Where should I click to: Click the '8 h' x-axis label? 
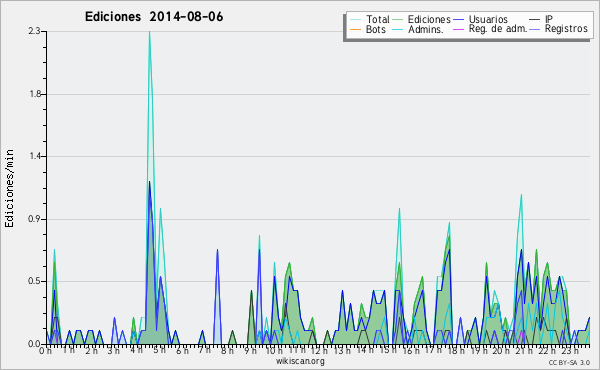pyautogui.click(x=227, y=350)
